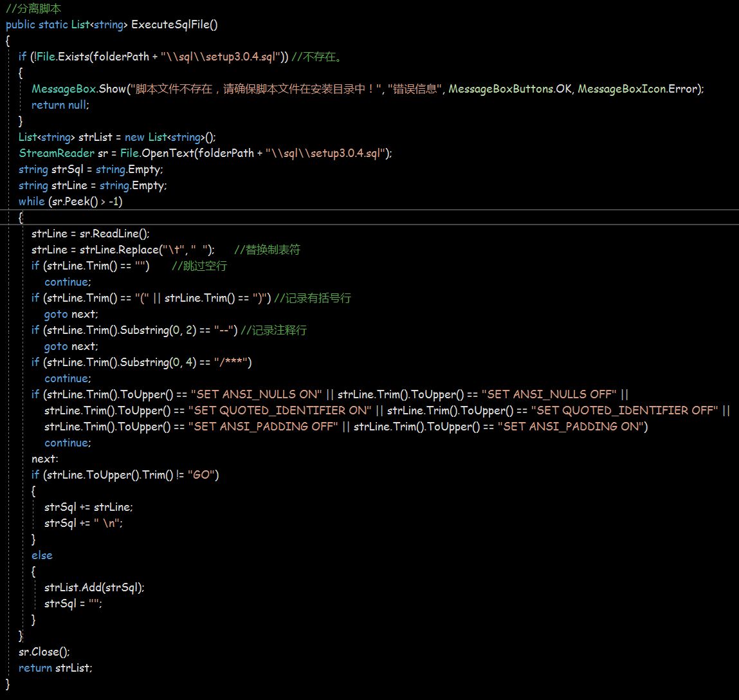Click the strList.Add(strSql) statement
Viewport: 739px width, 700px height.
pyautogui.click(x=95, y=587)
